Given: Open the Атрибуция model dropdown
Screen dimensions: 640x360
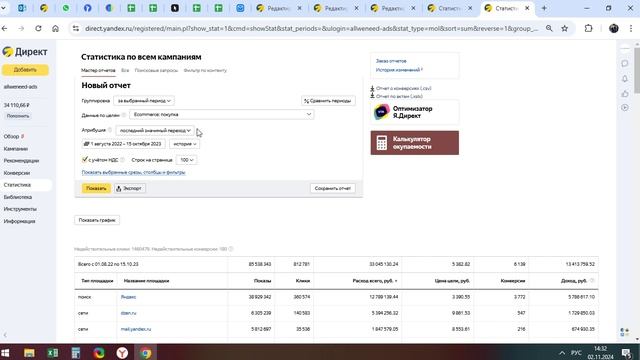Looking at the screenshot, I should click(x=155, y=130).
